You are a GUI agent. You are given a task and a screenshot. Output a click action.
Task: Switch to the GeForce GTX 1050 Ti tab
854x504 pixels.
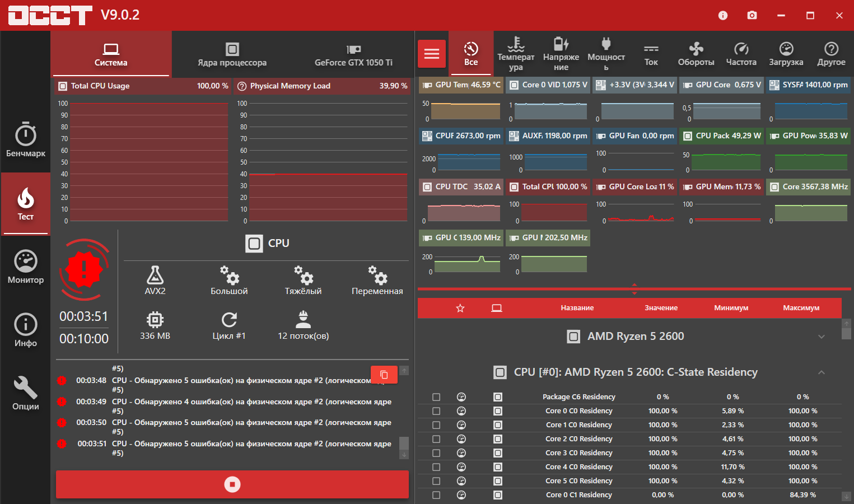pos(353,54)
